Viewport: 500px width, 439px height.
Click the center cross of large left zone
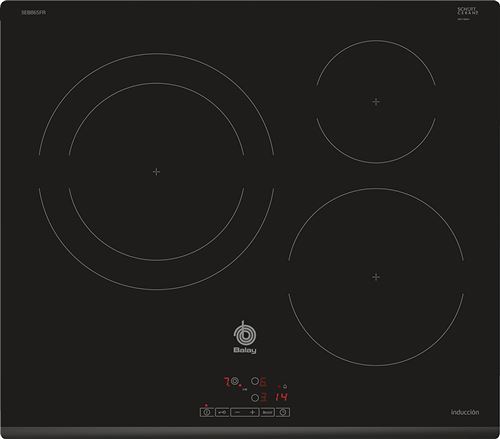point(156,172)
